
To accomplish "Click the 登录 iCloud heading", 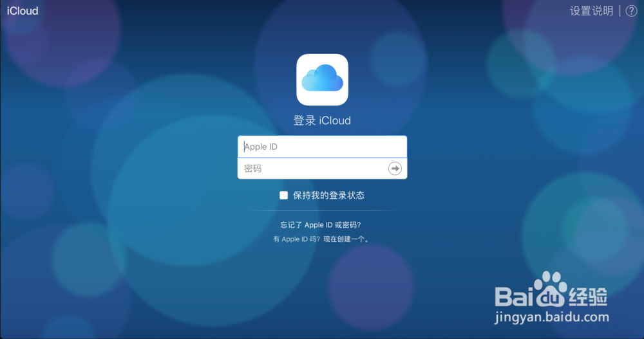I will pos(322,121).
